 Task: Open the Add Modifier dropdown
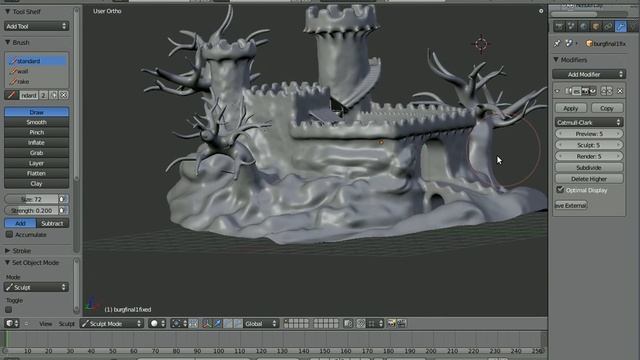tap(589, 74)
